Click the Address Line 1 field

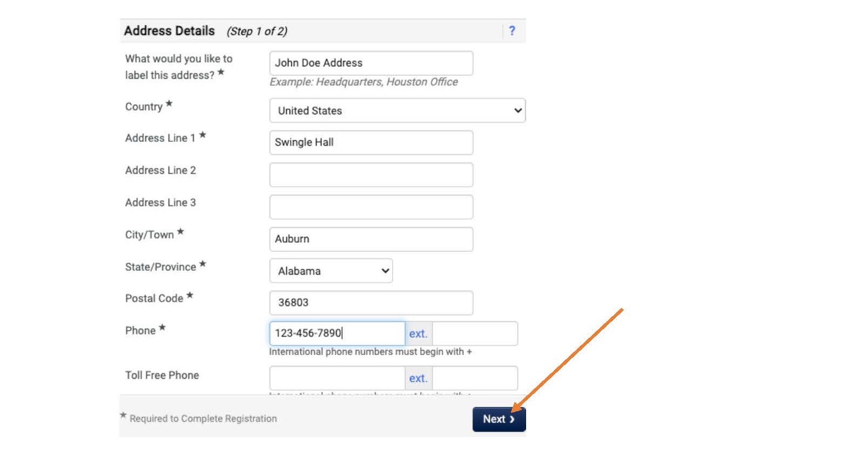[x=371, y=142]
